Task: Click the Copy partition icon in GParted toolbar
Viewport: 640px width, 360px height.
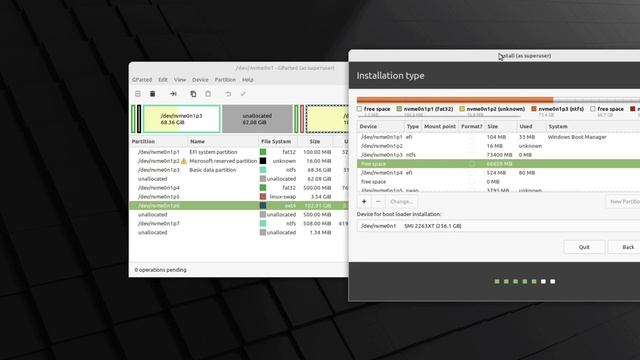Action: [193, 94]
